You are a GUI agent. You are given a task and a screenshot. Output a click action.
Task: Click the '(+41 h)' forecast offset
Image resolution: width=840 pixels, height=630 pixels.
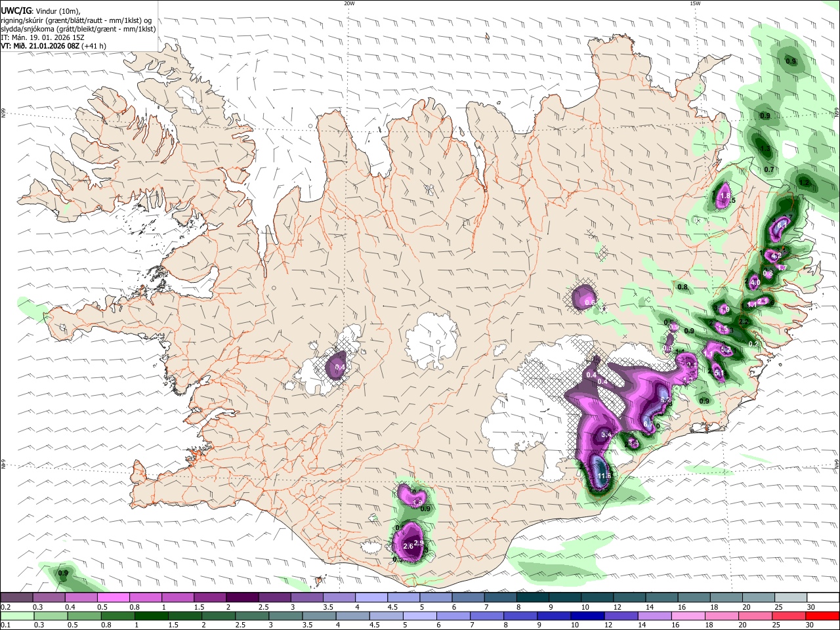tap(94, 46)
